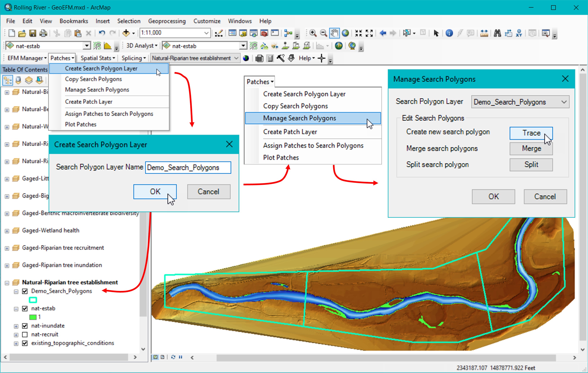This screenshot has height=373, width=588.
Task: Open the map scale 1:11,000 dropdown
Action: coord(206,33)
